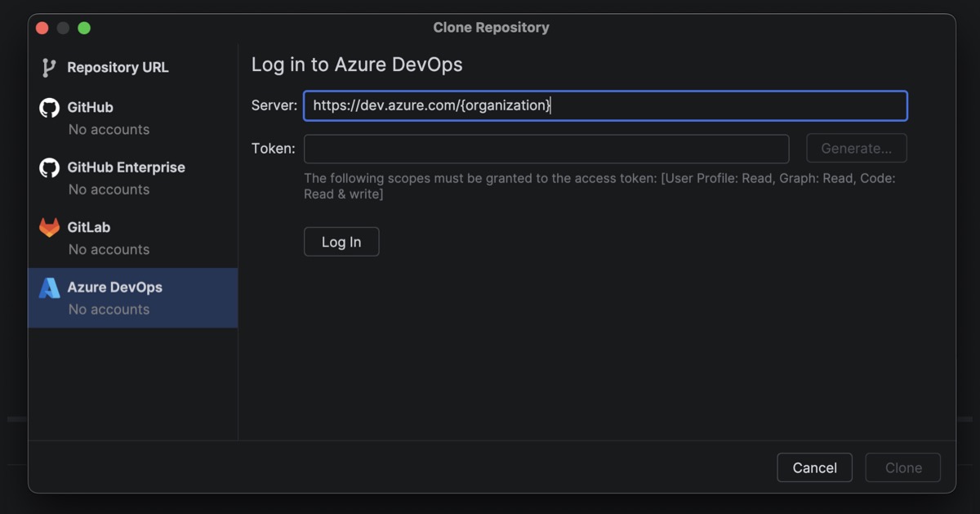The width and height of the screenshot is (980, 514).
Task: Cancel the Clone Repository dialog
Action: tap(814, 468)
